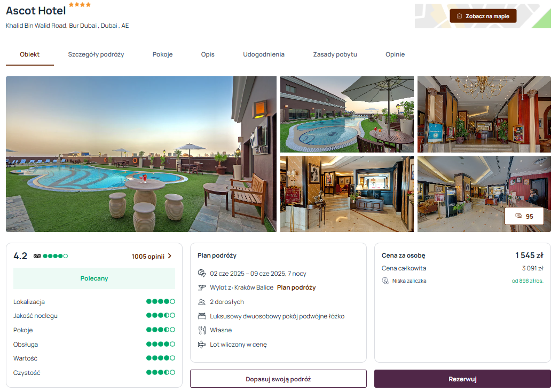Click the bed icon for room type
Viewport: 559px width, 392px height.
click(x=202, y=316)
